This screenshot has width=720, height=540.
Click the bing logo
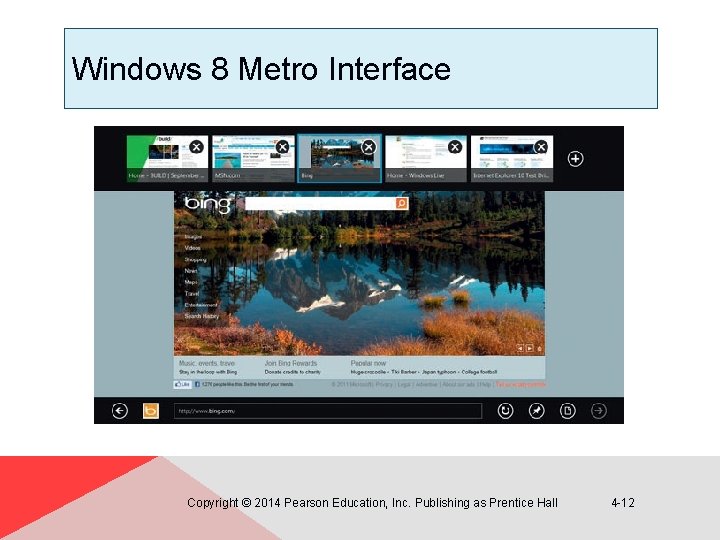208,204
